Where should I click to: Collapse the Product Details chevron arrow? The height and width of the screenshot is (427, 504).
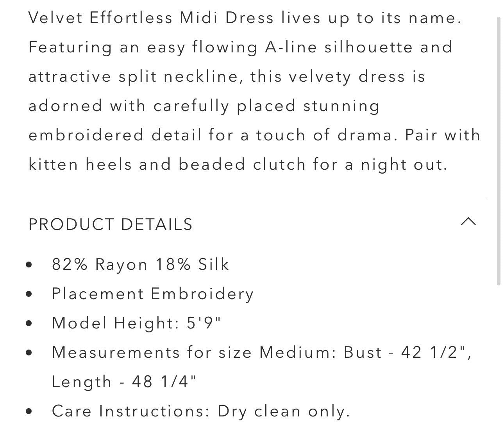point(468,222)
